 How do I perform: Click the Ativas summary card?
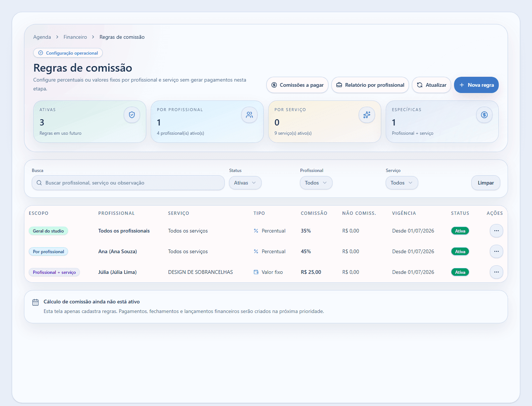[x=90, y=121]
